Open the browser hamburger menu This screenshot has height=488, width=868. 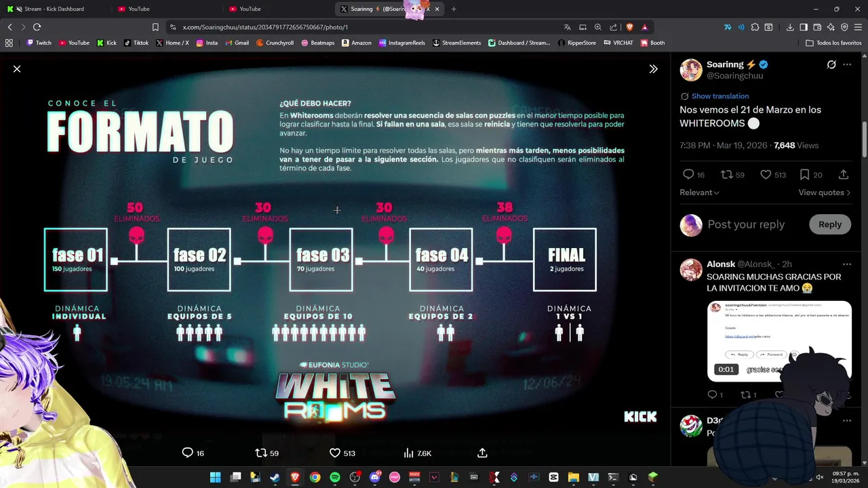pyautogui.click(x=858, y=27)
